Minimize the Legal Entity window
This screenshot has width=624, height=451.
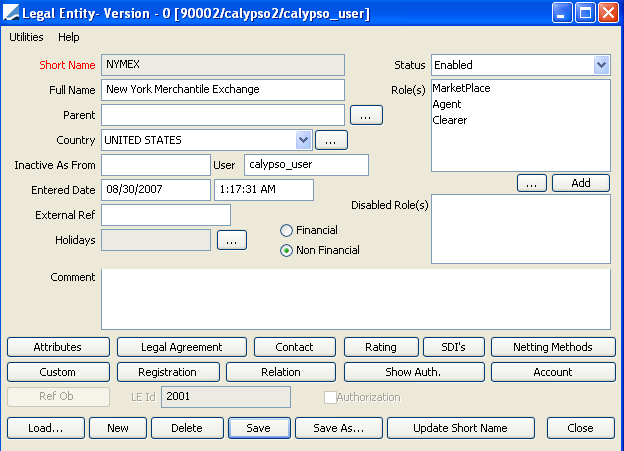click(562, 13)
